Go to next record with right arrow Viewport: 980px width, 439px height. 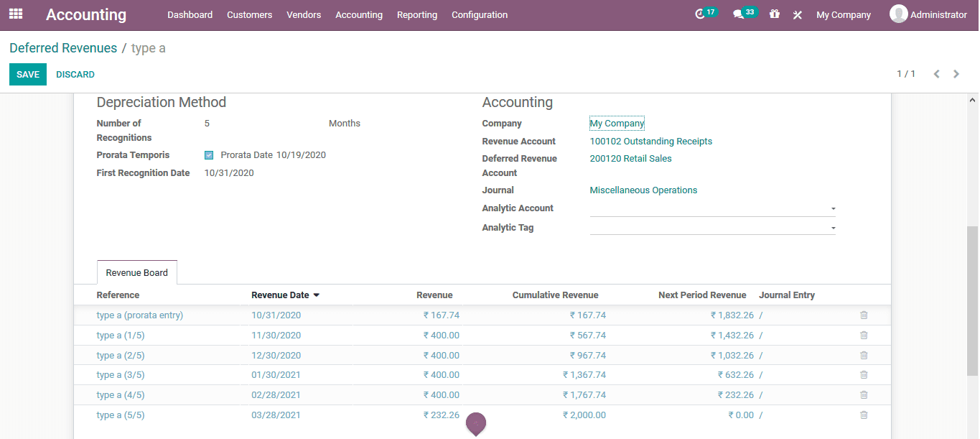(956, 73)
